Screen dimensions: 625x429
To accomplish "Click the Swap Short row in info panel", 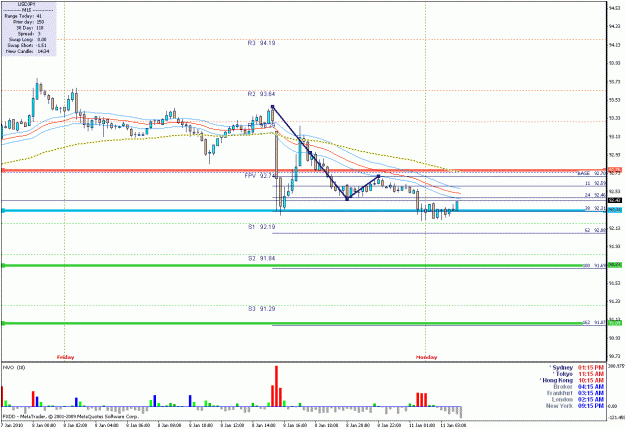I will [27, 45].
